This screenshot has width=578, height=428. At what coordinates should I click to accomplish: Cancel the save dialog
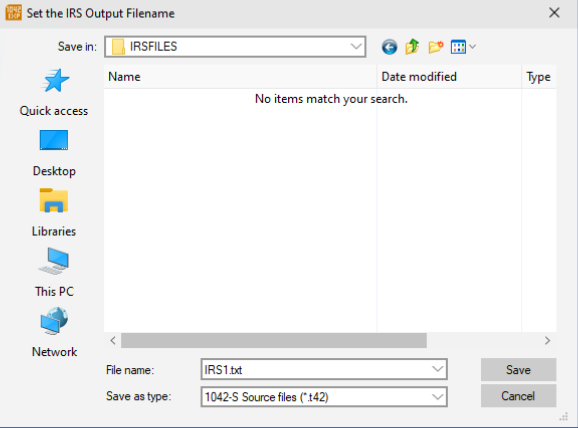pyautogui.click(x=518, y=396)
